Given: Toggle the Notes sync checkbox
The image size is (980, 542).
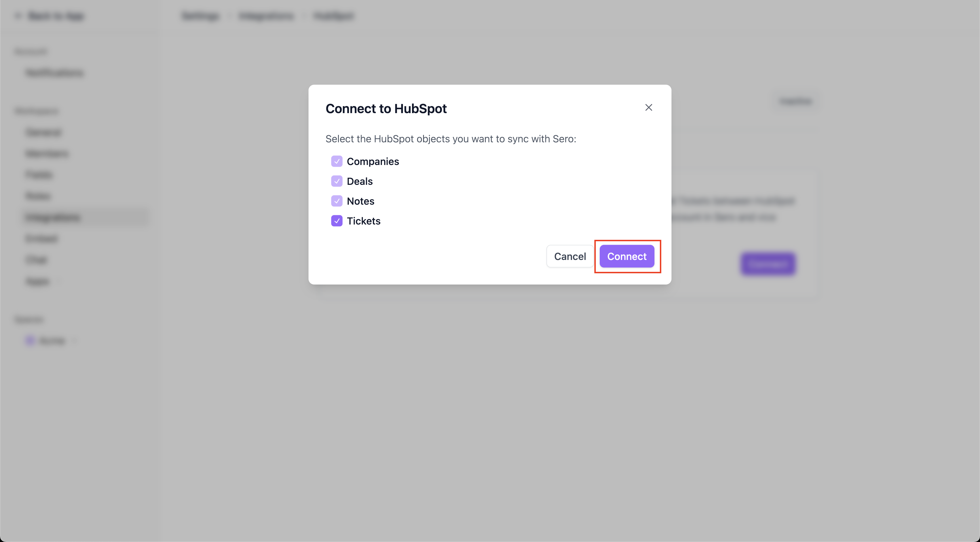Looking at the screenshot, I should [x=337, y=201].
